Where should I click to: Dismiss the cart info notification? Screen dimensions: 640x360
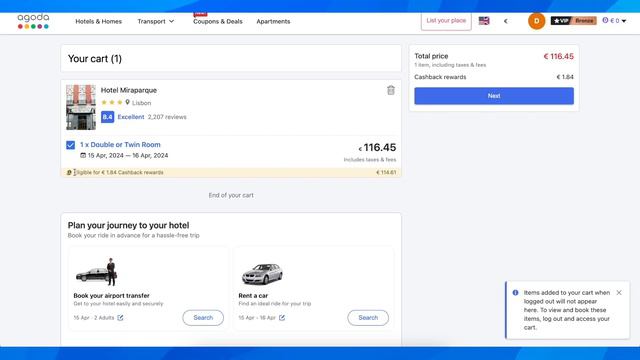[619, 293]
